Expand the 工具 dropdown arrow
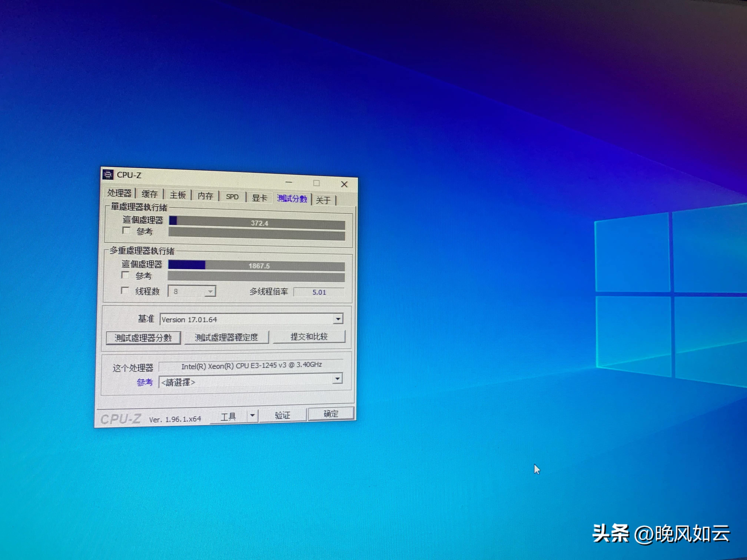This screenshot has width=747, height=560. pos(252,415)
